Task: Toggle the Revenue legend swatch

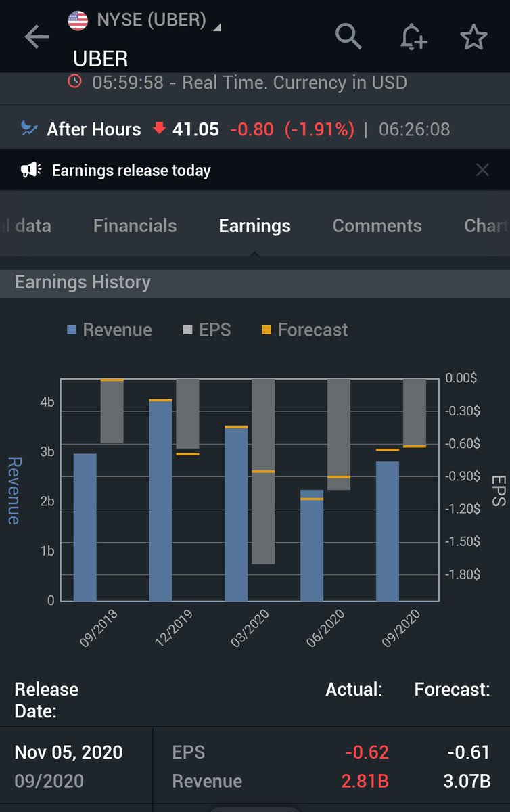Action: 72,330
